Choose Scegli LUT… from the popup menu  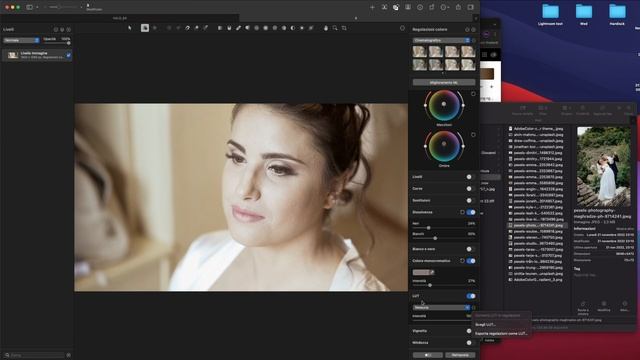(486, 324)
